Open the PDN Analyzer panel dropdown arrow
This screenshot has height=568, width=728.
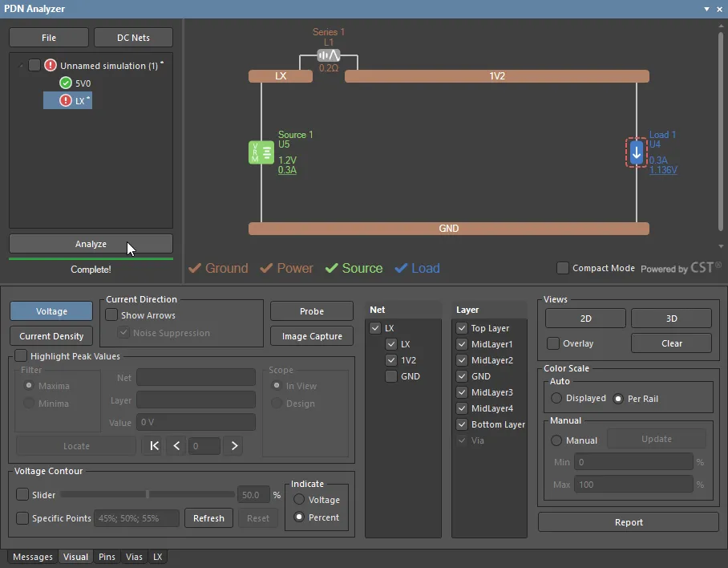click(706, 9)
